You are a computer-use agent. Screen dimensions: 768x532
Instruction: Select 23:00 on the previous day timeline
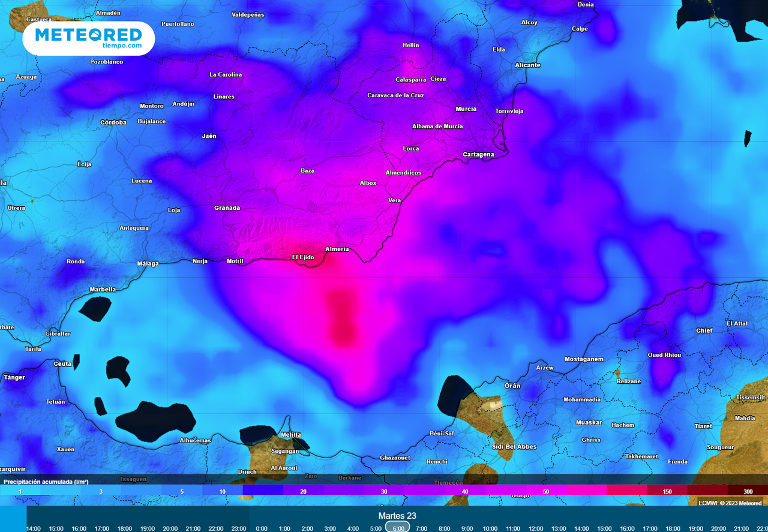tap(239, 528)
